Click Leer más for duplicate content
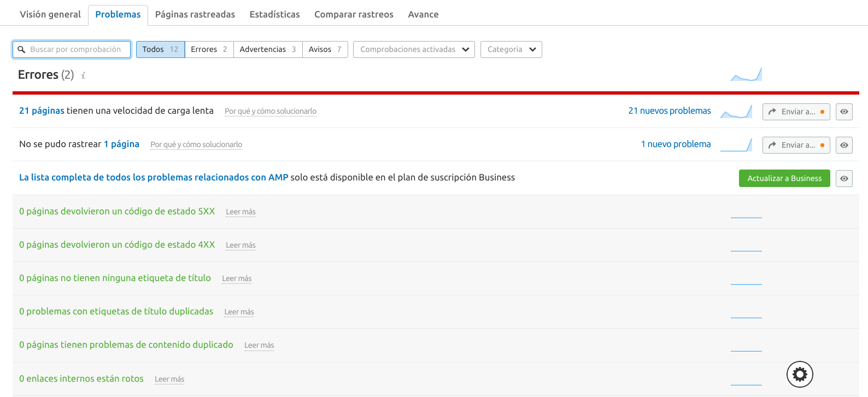868x397 pixels. point(259,345)
